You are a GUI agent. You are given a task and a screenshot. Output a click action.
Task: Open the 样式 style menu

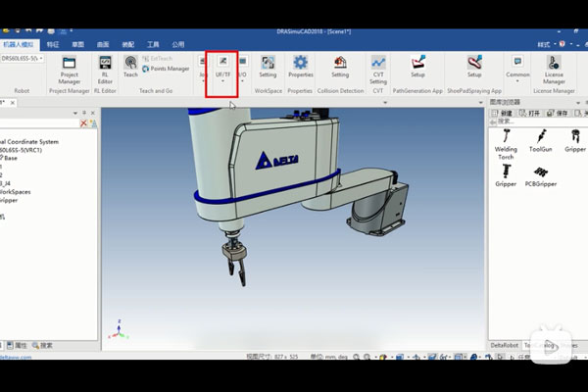[546, 44]
